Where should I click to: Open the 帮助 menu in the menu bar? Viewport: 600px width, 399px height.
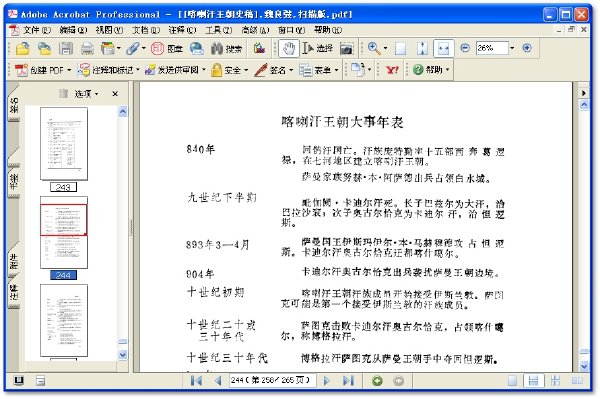[x=328, y=30]
